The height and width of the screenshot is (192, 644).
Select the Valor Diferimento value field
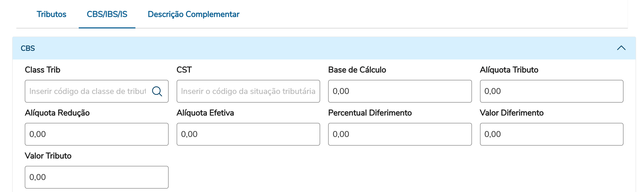tap(551, 134)
